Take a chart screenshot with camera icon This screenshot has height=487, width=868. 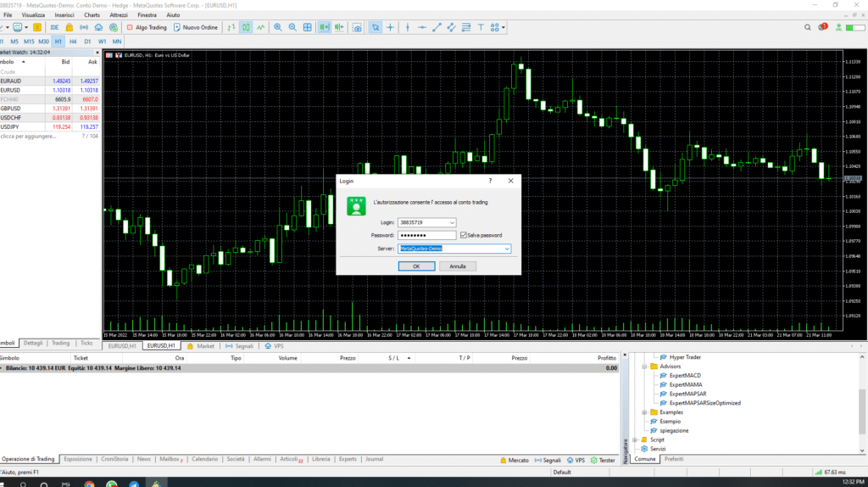[x=357, y=27]
